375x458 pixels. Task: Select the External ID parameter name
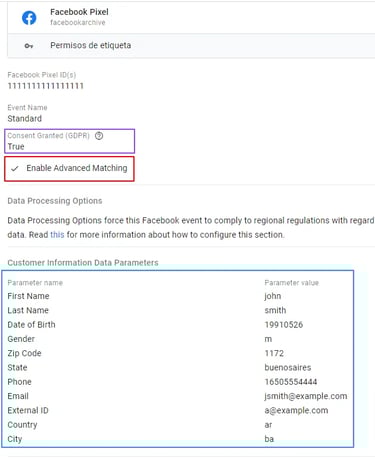(x=28, y=411)
